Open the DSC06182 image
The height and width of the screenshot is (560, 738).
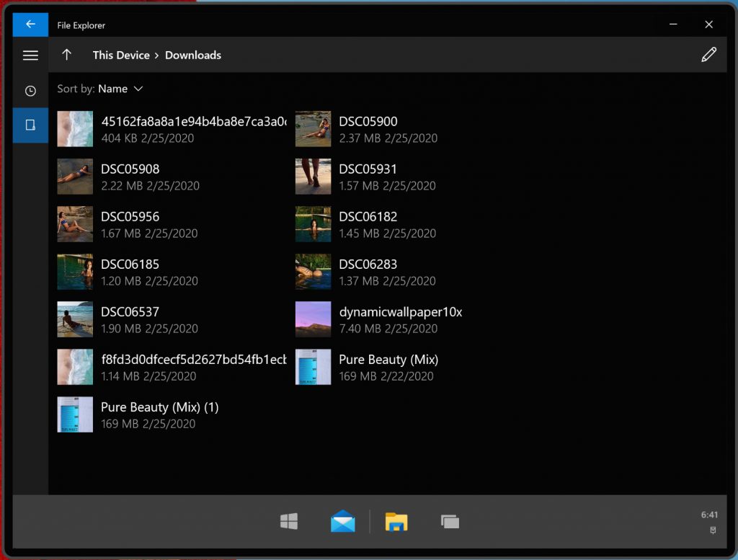click(368, 224)
